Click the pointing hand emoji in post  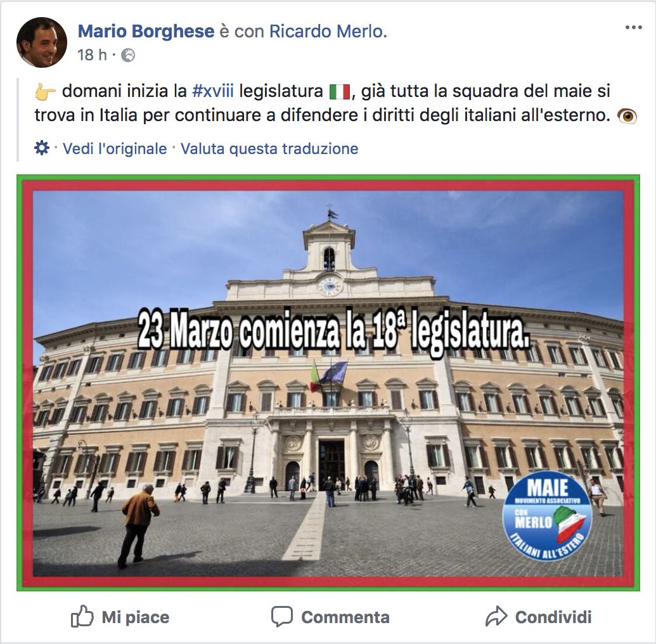pos(45,92)
